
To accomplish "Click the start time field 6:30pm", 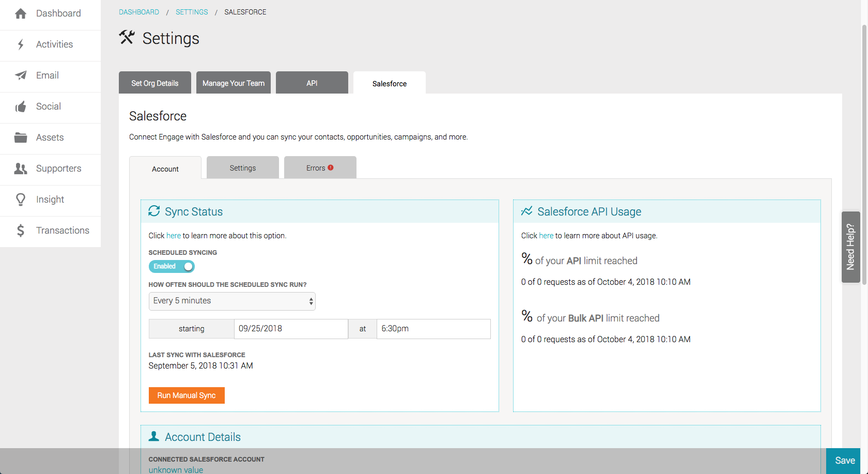I will (433, 329).
